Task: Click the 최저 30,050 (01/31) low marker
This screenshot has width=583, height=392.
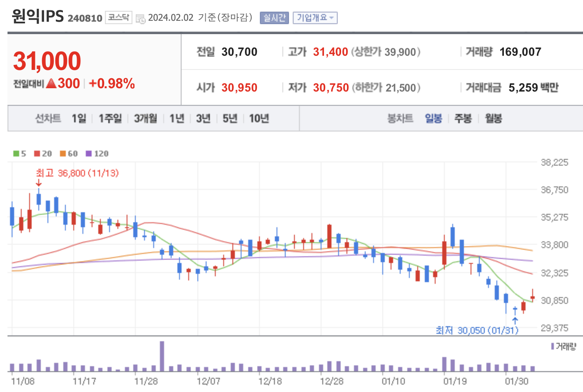Action: tap(477, 330)
